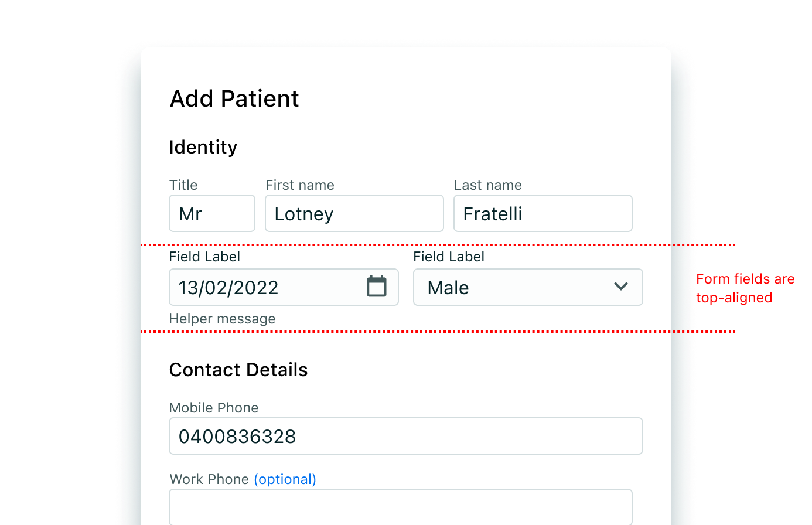The width and height of the screenshot is (812, 525).
Task: Click the Add Patient heading
Action: click(234, 98)
